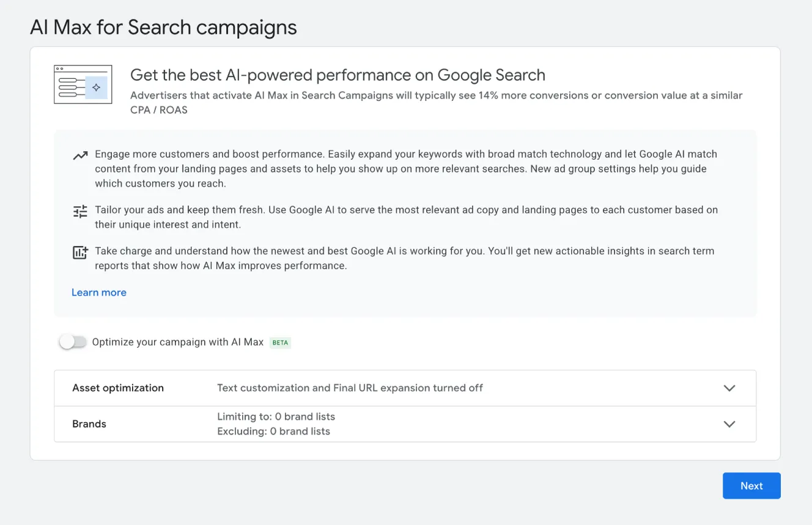Viewport: 812px width, 525px height.
Task: Open the Asset optimization row label
Action: point(118,388)
